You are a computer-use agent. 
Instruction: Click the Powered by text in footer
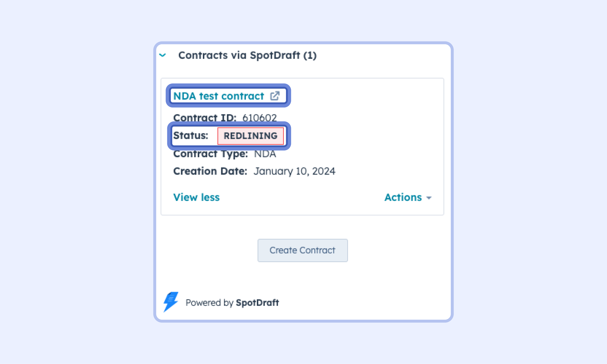coord(209,303)
